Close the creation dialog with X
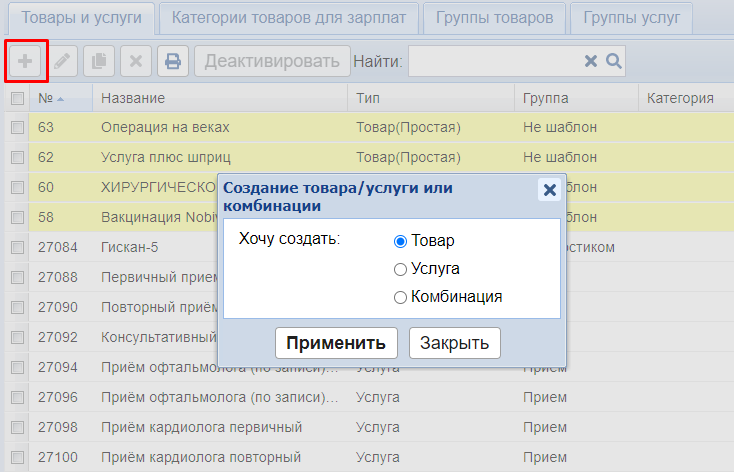 [549, 190]
